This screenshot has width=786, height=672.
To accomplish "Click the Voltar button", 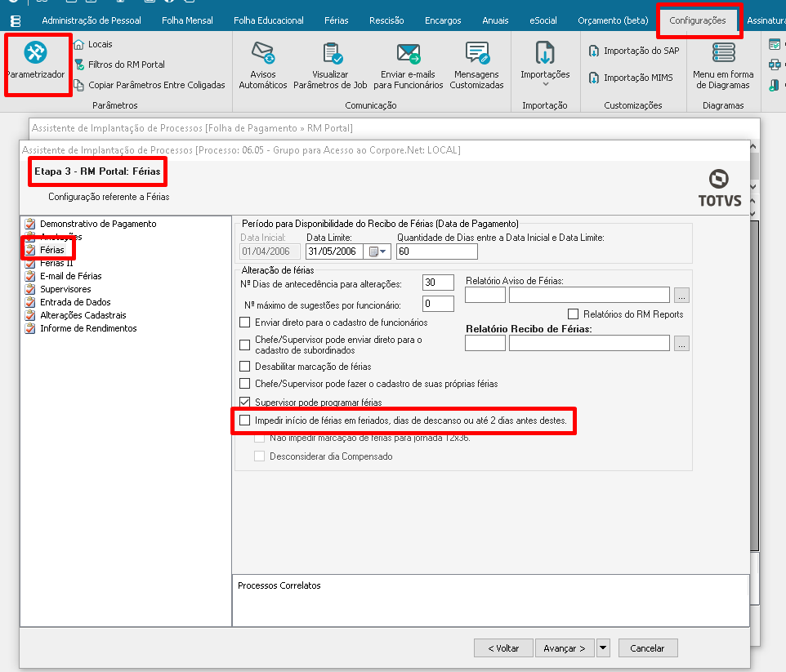I will (x=503, y=648).
